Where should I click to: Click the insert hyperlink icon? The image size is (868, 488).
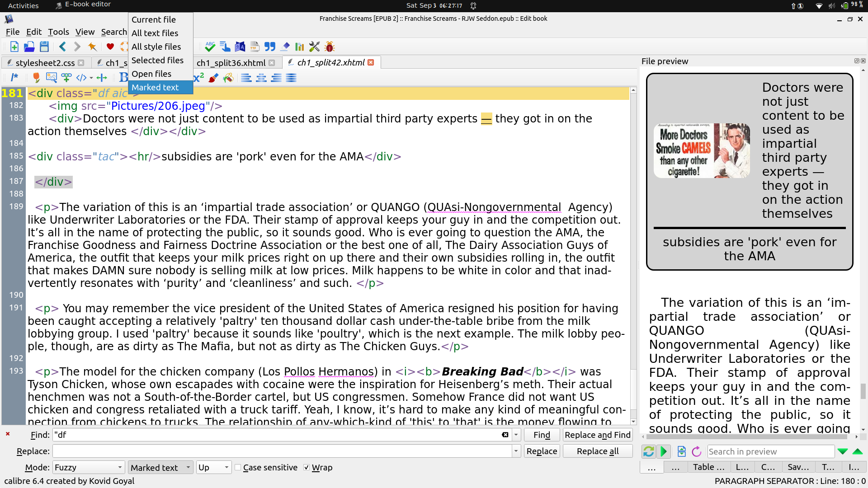tap(66, 78)
